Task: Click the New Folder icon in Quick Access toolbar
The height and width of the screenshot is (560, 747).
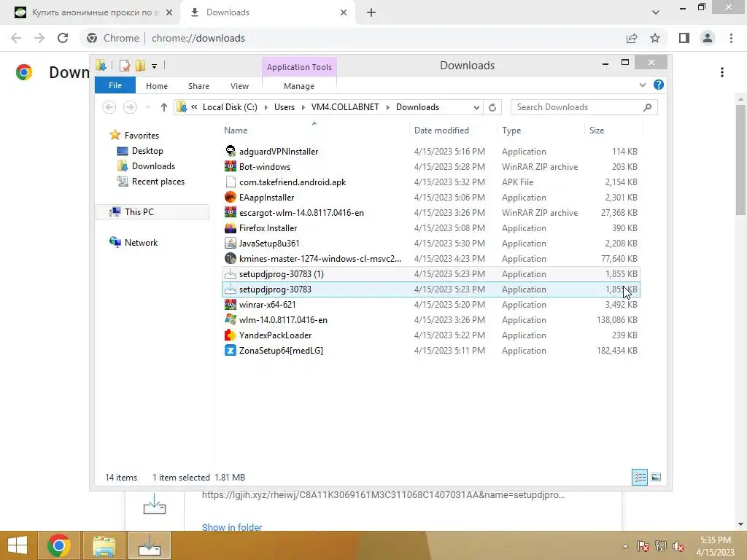Action: pyautogui.click(x=140, y=66)
